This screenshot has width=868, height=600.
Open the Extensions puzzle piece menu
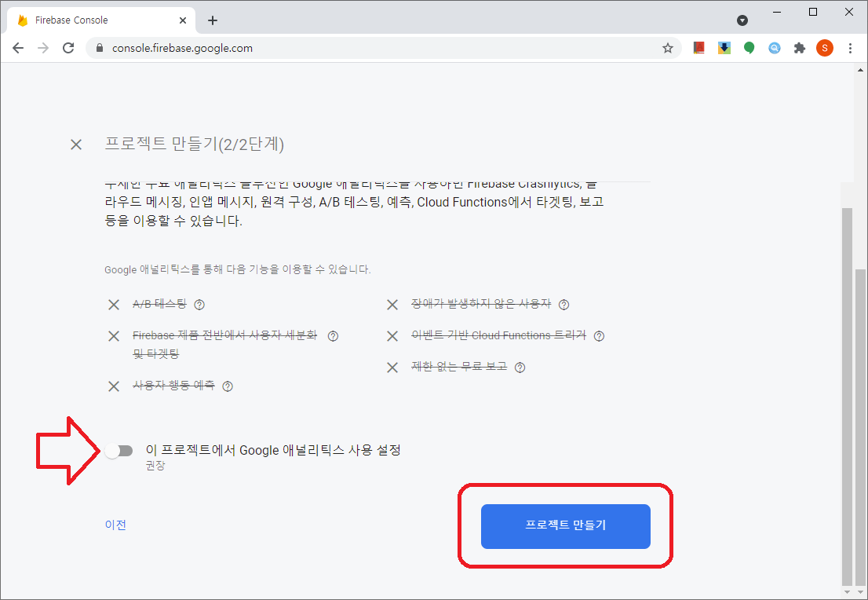(x=800, y=48)
